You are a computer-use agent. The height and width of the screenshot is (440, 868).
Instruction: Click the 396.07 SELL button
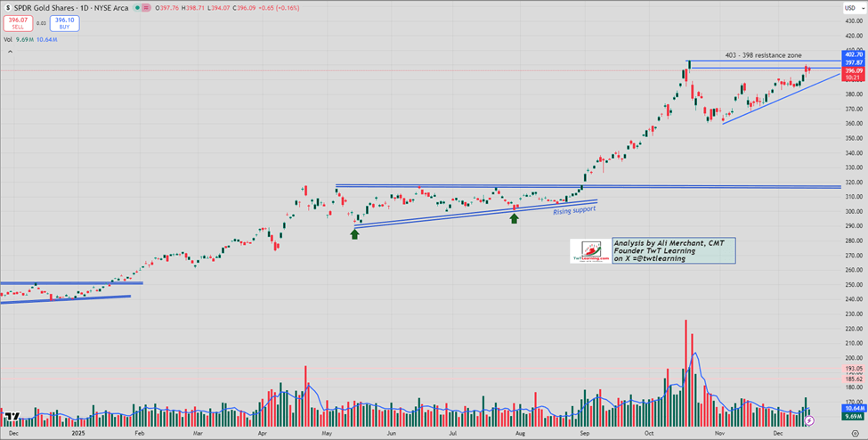click(19, 23)
